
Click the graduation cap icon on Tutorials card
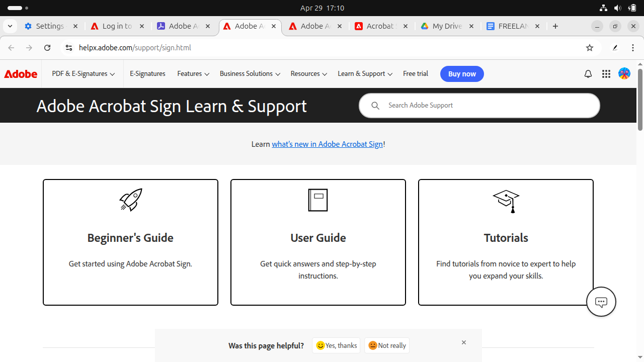coord(506,201)
